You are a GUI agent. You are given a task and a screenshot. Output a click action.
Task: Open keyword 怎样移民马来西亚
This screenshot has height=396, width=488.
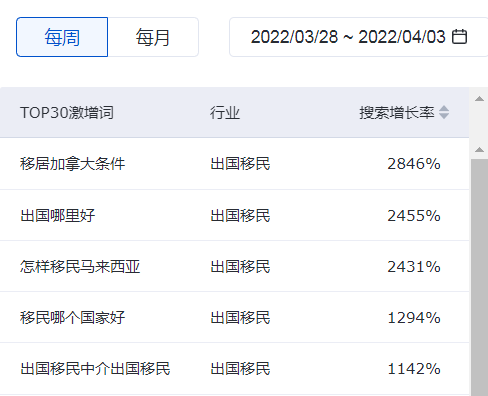[80, 267]
